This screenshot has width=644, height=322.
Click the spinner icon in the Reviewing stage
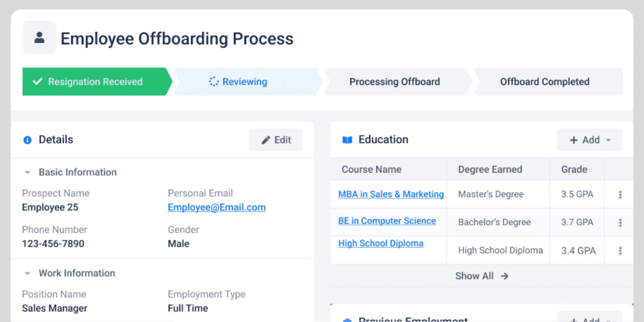[x=214, y=82]
